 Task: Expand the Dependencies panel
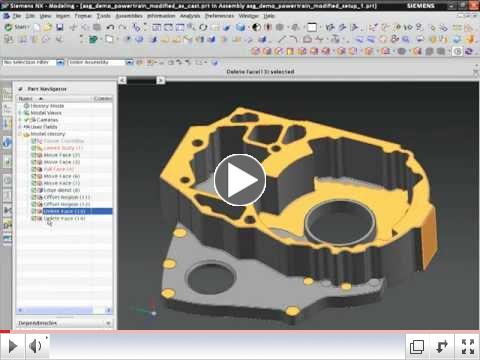[x=108, y=323]
